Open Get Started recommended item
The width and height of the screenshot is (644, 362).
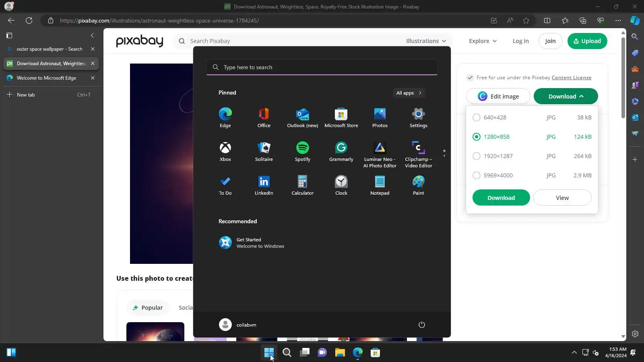[252, 243]
